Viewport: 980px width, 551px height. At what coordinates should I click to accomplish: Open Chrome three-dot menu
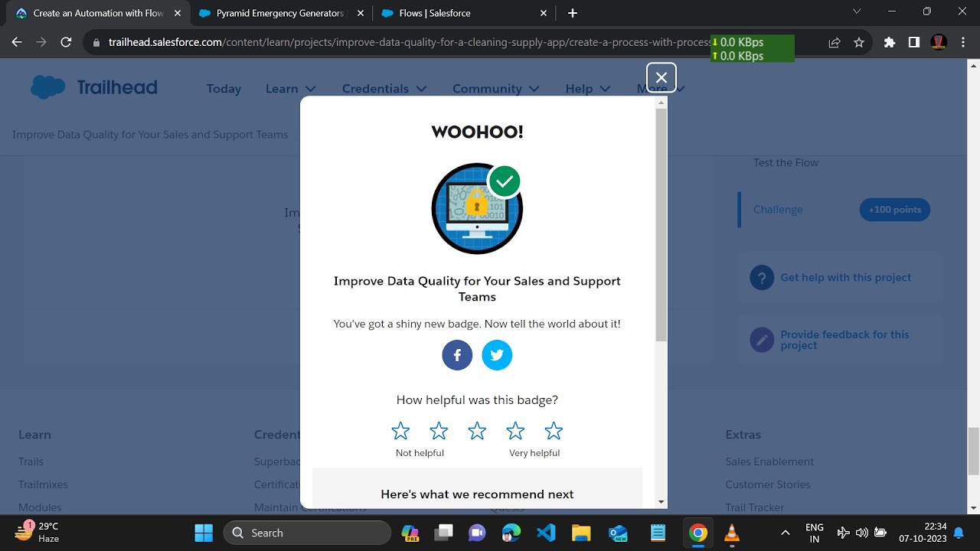[963, 43]
